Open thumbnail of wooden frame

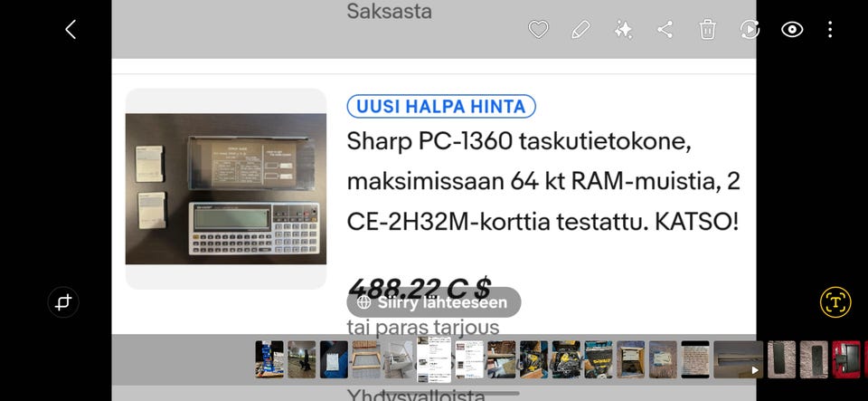point(366,359)
